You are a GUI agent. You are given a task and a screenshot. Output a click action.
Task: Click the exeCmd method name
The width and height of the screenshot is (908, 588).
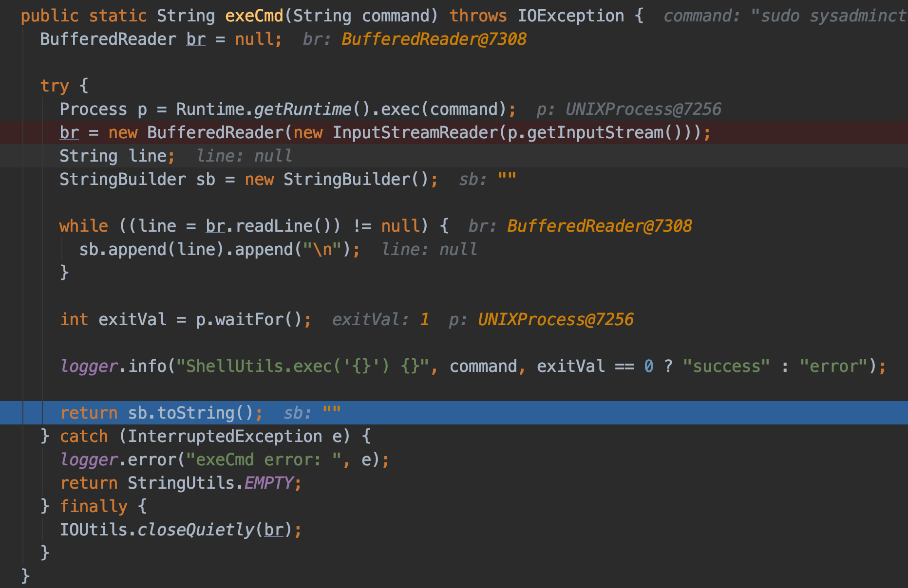pos(254,16)
